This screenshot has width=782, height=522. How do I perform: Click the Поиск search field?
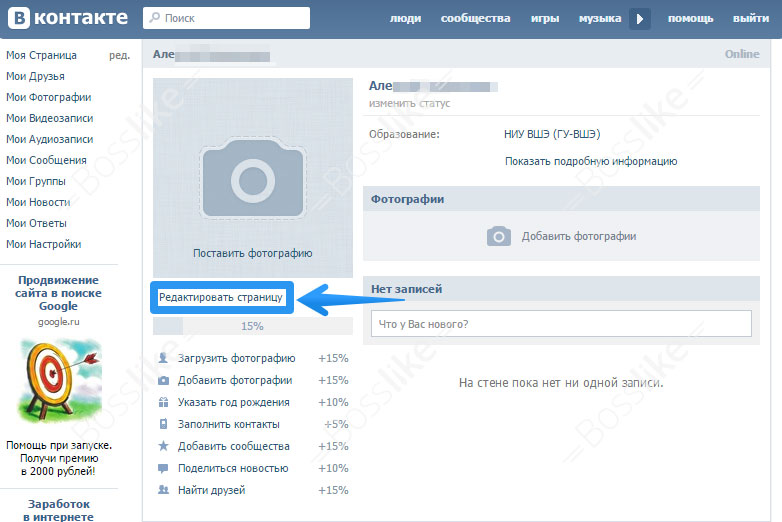pos(226,18)
